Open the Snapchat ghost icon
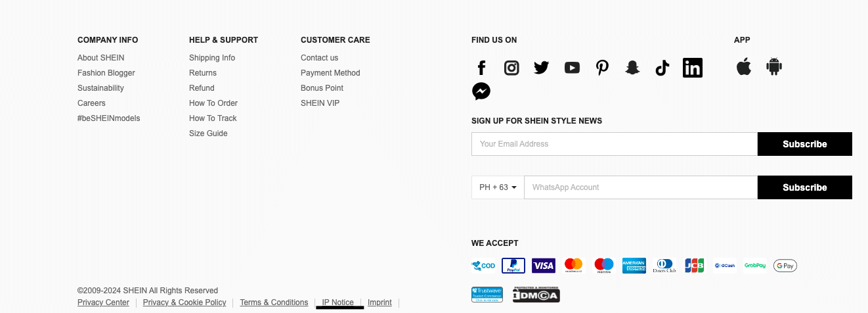This screenshot has width=868, height=313. click(x=632, y=68)
